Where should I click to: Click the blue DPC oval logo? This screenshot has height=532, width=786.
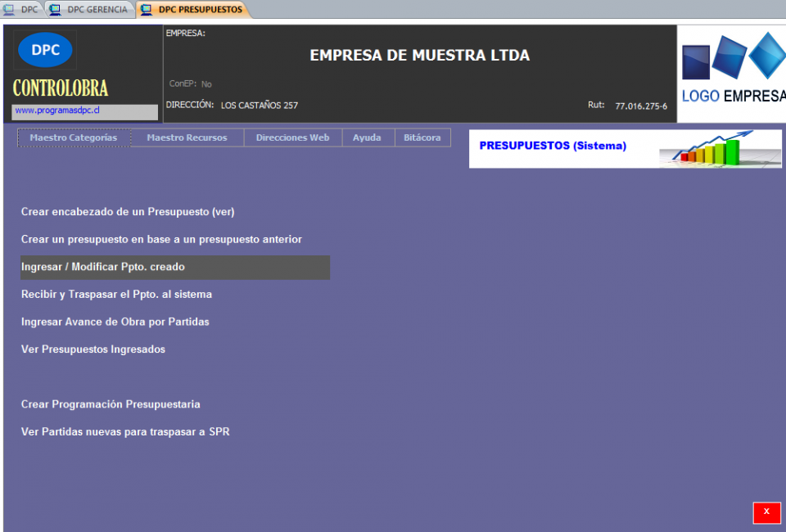click(x=45, y=50)
